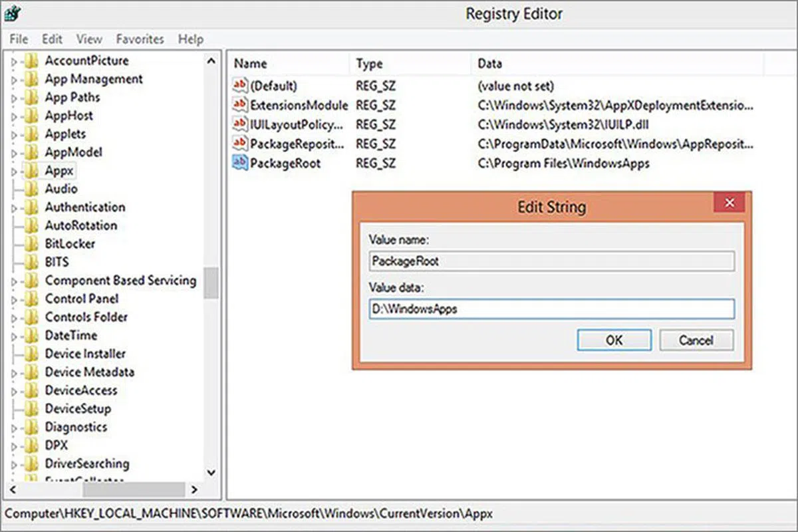798x532 pixels.
Task: Click the IUILayoutPolicy value icon
Action: pyautogui.click(x=239, y=124)
